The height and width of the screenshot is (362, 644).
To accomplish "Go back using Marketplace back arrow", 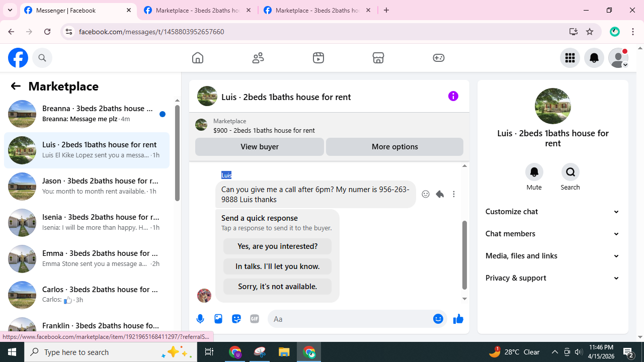I will [x=16, y=86].
